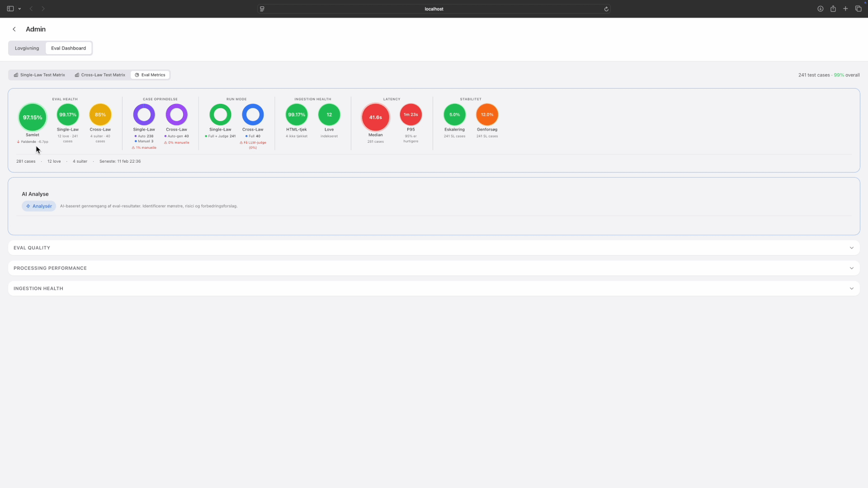Click the page reload icon in address bar
The image size is (868, 488).
[x=606, y=9]
